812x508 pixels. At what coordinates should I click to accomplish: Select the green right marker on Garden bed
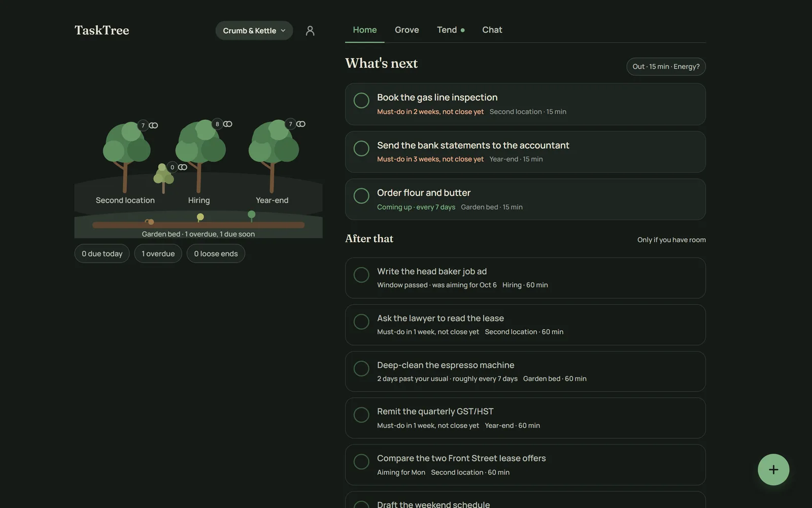(x=252, y=215)
